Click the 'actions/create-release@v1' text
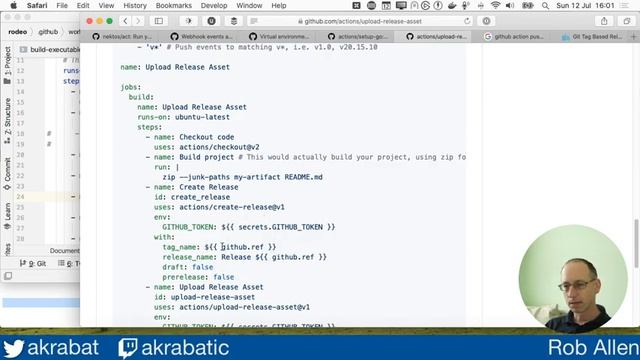The image size is (640, 360). pos(232,207)
